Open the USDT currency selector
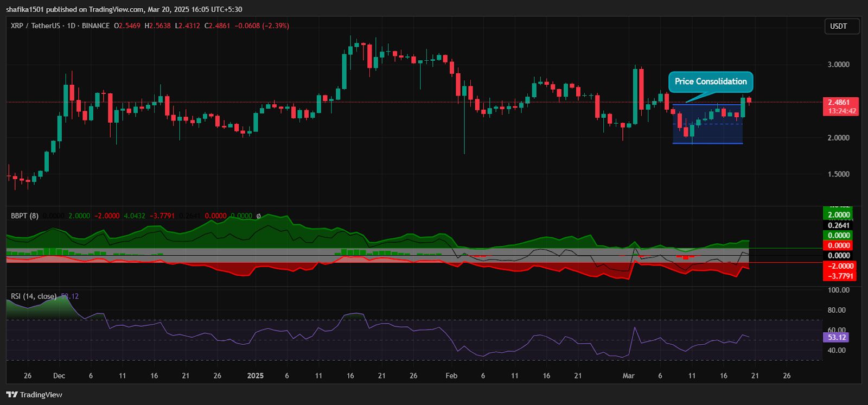 [842, 26]
